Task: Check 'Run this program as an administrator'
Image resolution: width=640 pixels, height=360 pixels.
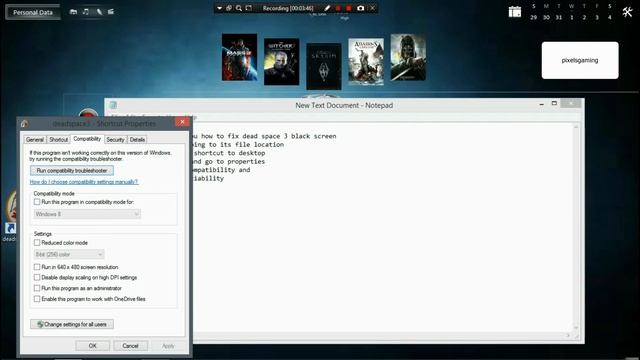Action: (37, 288)
